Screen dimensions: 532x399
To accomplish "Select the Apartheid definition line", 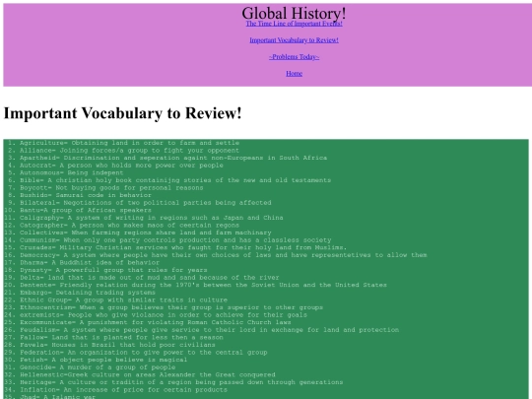I will pos(173,158).
